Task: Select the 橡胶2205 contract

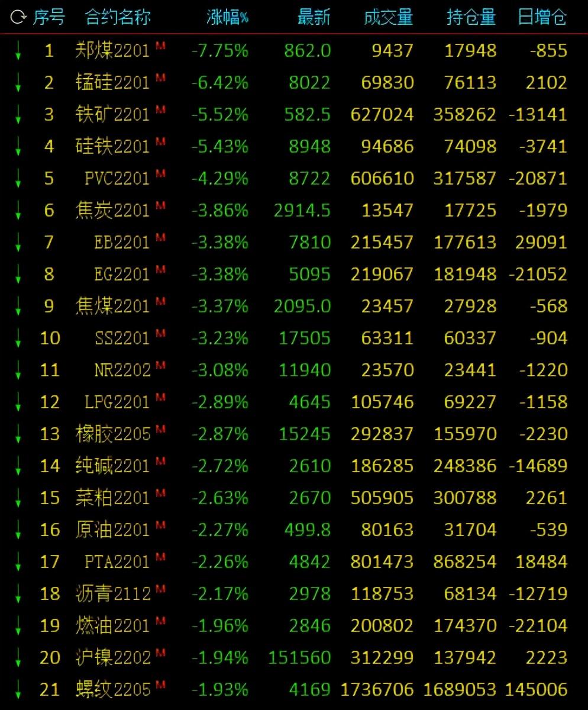Action: click(112, 434)
